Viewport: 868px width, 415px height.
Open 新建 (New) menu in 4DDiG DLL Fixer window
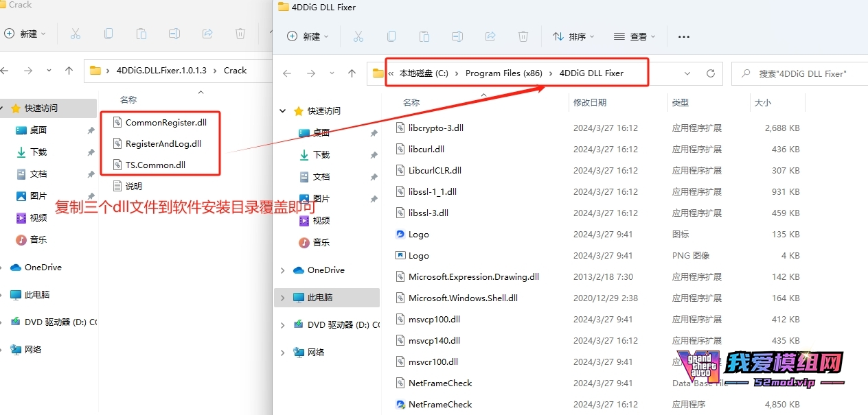coord(308,36)
